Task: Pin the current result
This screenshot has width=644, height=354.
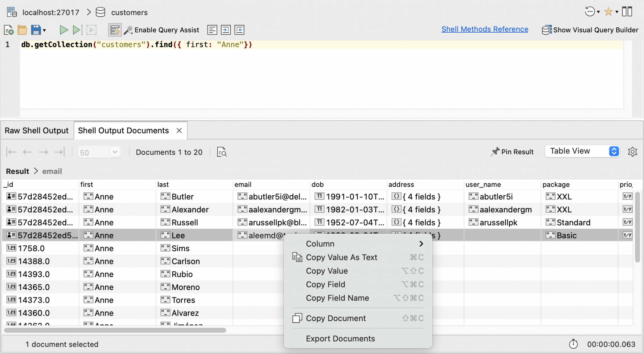Action: point(512,152)
